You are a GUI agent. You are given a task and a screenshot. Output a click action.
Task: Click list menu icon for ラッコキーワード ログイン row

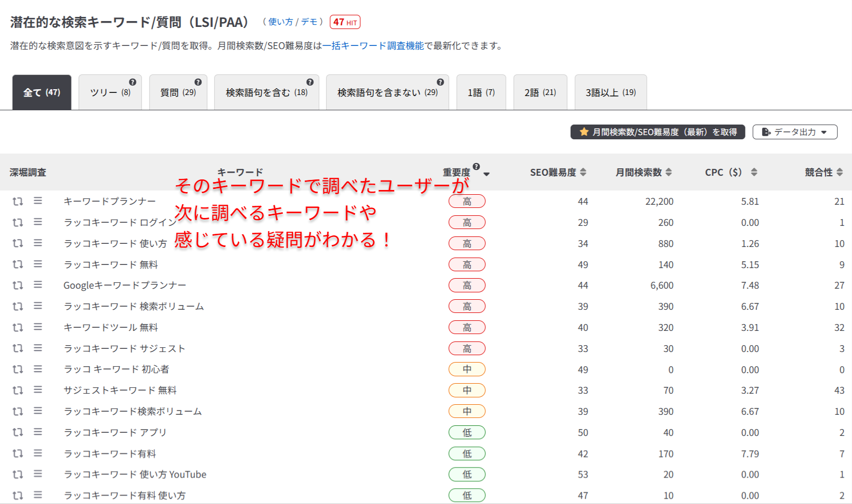tap(38, 222)
